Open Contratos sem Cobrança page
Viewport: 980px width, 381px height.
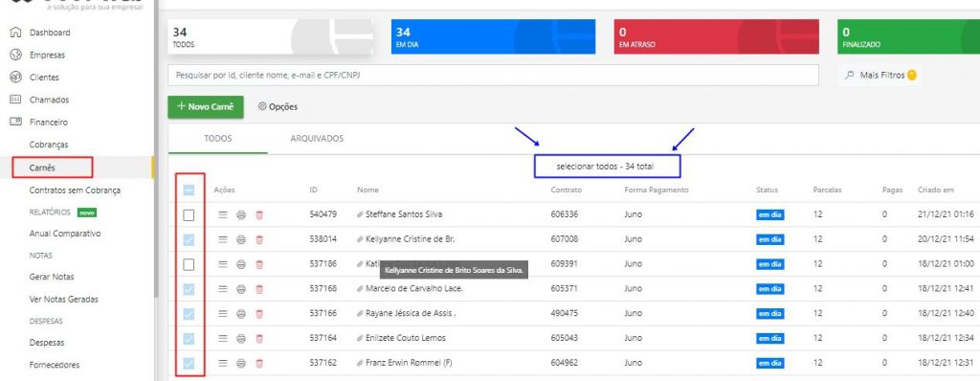click(x=75, y=190)
